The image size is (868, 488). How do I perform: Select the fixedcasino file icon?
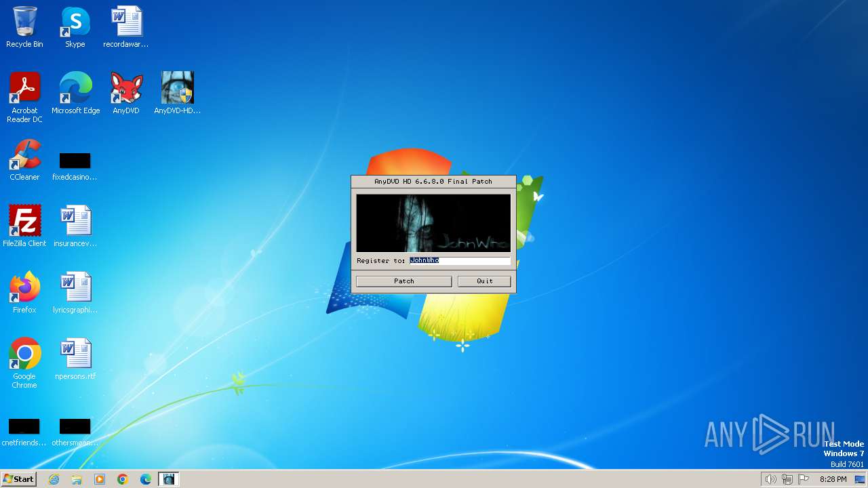click(x=75, y=166)
